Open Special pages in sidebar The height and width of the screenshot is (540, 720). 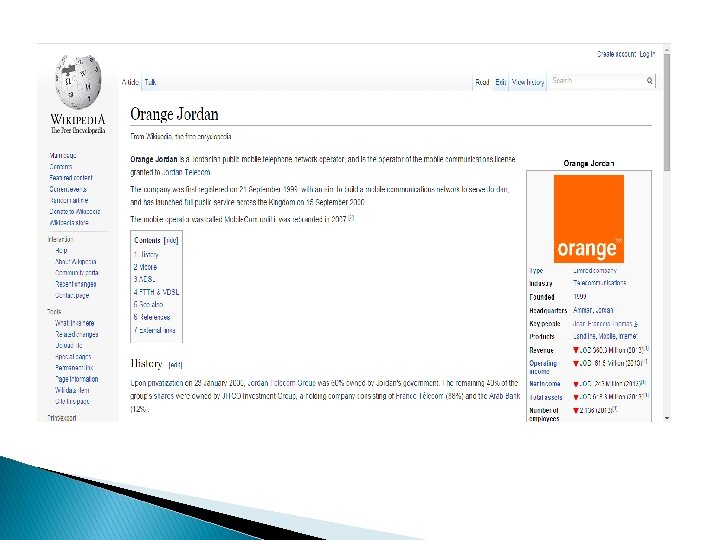[73, 357]
